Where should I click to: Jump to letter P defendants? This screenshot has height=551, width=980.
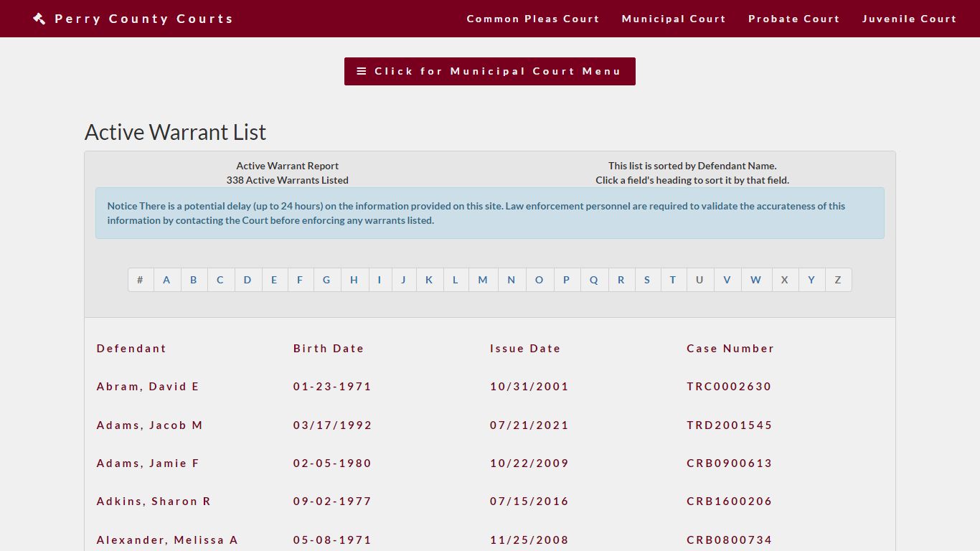click(566, 280)
